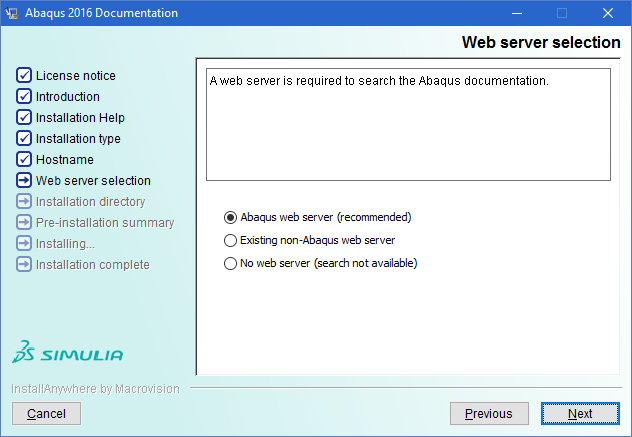Click the Installation Help checkmark icon
Image resolution: width=632 pixels, height=437 pixels.
pos(24,117)
